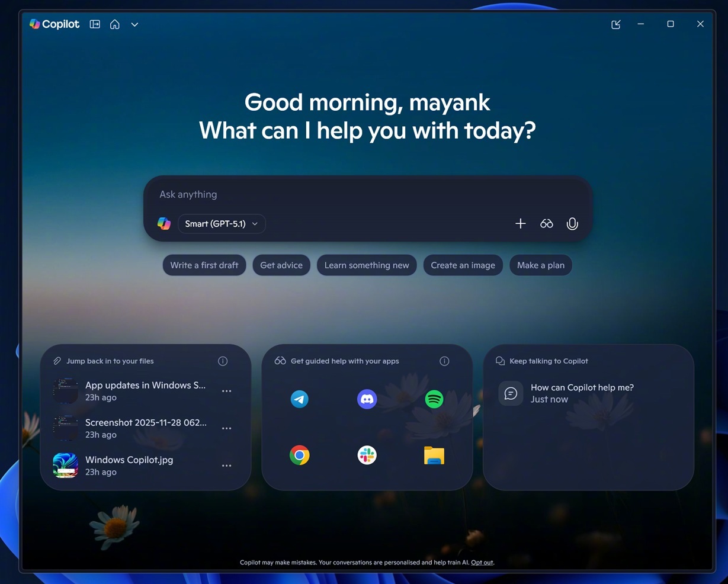Click info icon on guided help card
Image resolution: width=728 pixels, height=584 pixels.
[x=444, y=361]
